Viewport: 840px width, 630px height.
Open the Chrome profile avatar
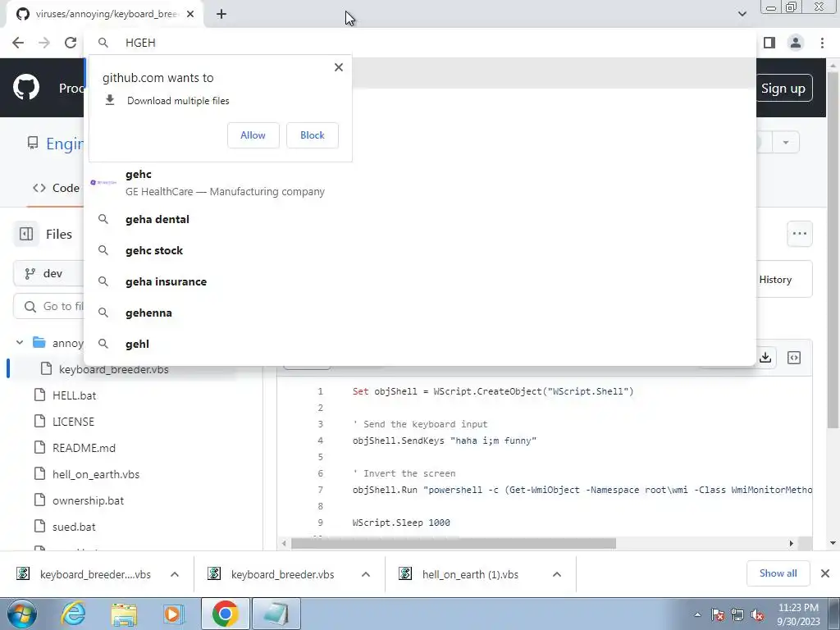click(x=796, y=43)
